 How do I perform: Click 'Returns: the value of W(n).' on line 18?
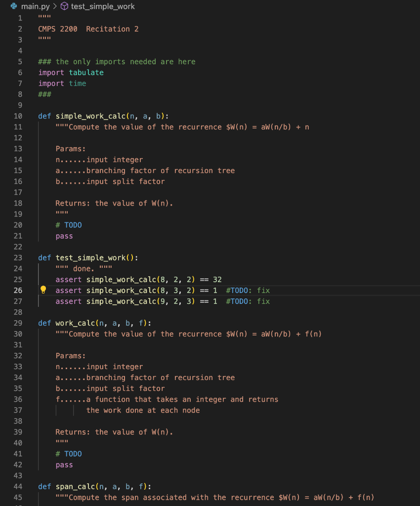click(114, 203)
